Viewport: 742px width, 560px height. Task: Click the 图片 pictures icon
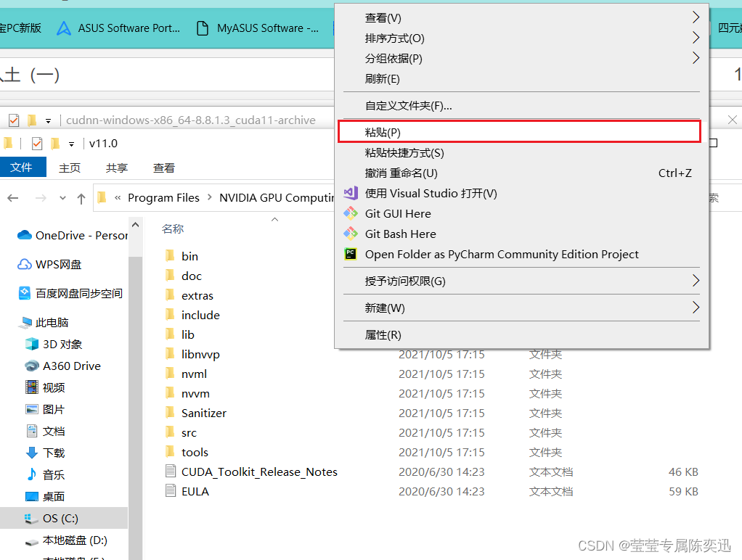(x=32, y=409)
